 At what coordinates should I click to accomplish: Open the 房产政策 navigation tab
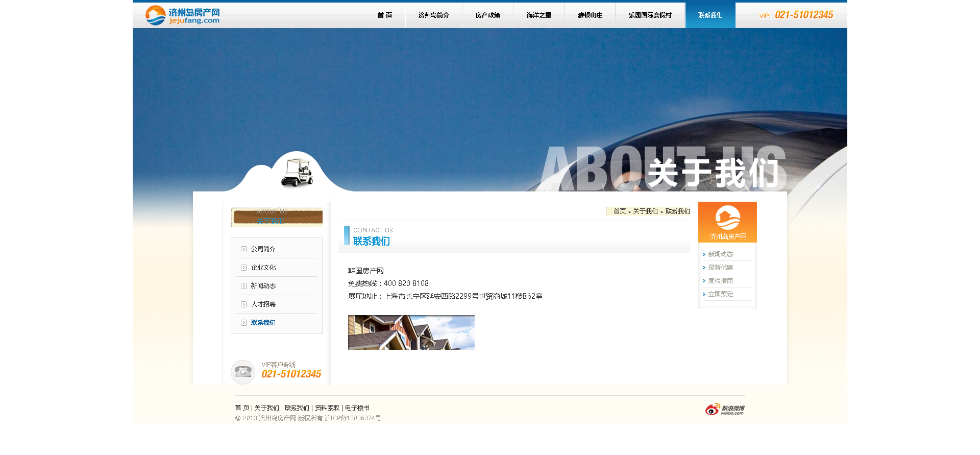pyautogui.click(x=487, y=15)
